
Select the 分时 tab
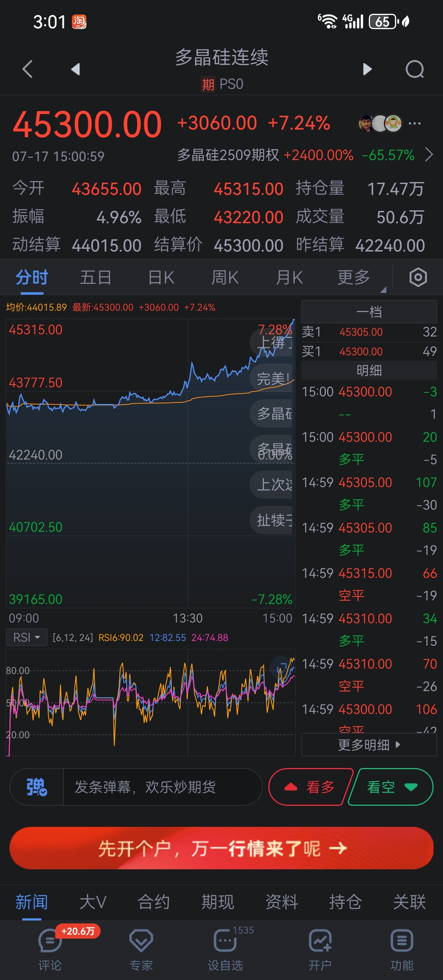[32, 277]
